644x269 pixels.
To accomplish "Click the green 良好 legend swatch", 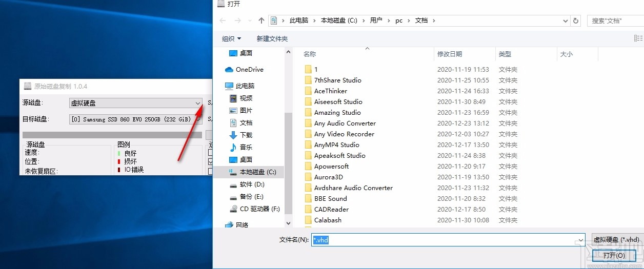I will click(x=119, y=153).
